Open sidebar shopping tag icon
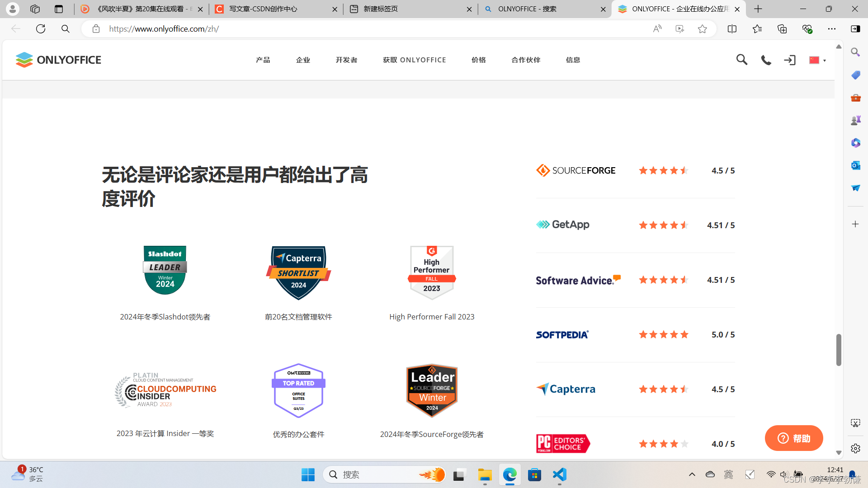 855,75
